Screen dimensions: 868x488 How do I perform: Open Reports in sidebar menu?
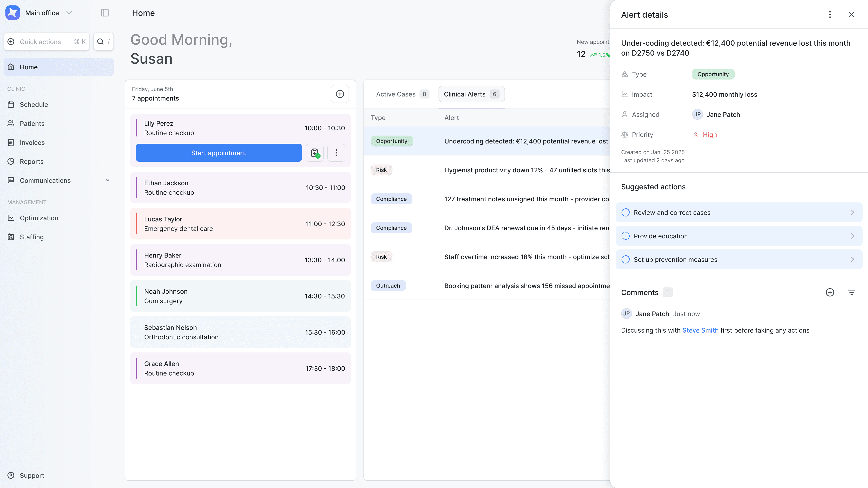(x=32, y=162)
